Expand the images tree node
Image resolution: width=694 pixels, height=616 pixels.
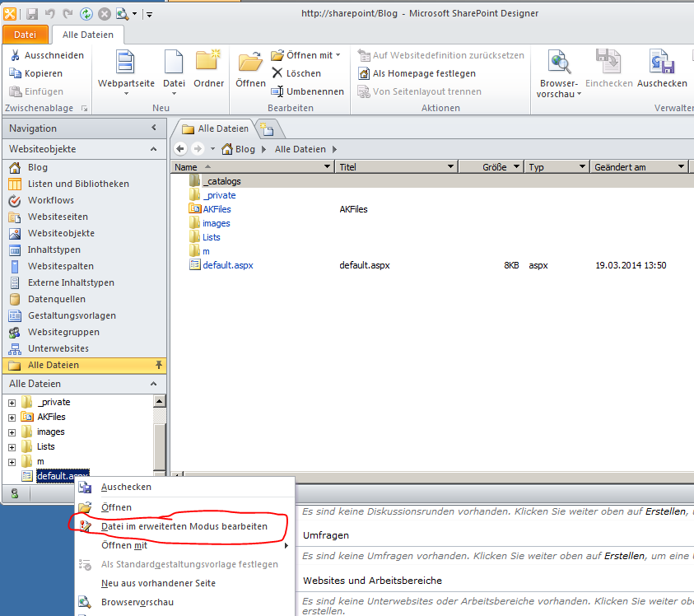(12, 432)
